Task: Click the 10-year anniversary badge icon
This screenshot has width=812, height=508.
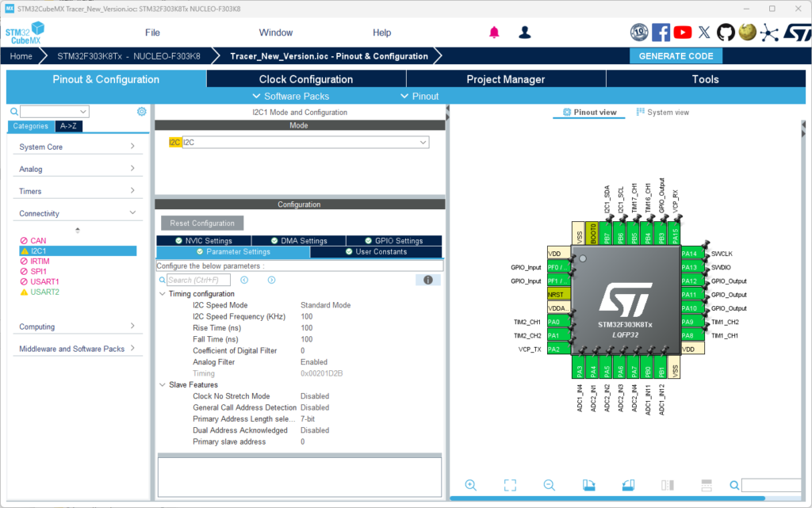Action: pyautogui.click(x=639, y=32)
